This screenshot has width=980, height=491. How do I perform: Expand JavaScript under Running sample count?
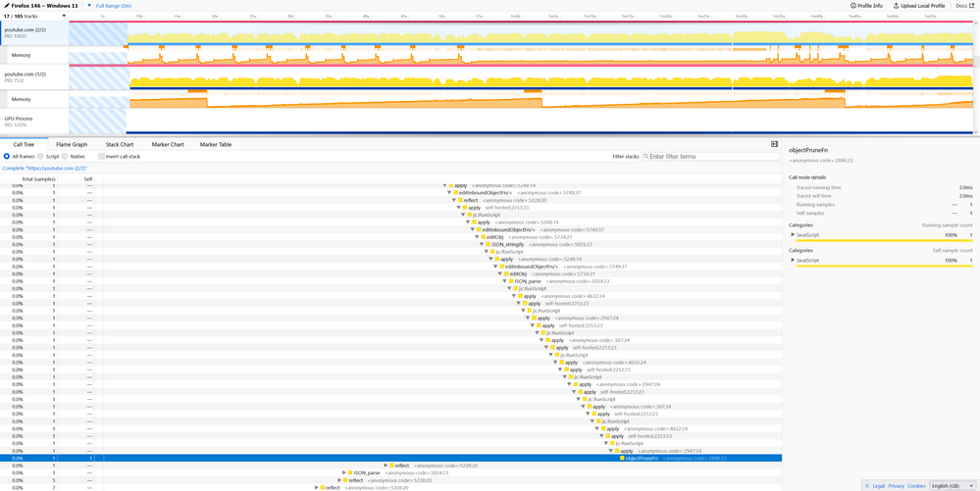click(x=794, y=235)
